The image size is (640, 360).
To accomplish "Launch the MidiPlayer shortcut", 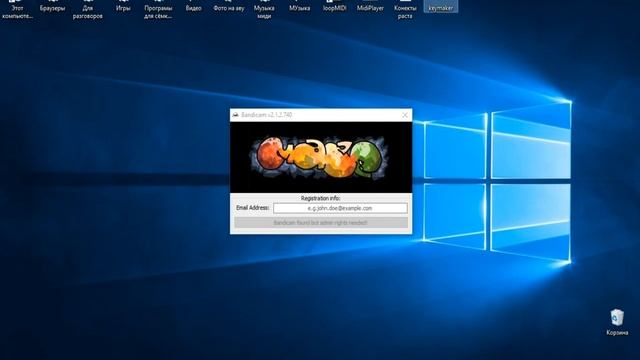I will pos(370,7).
